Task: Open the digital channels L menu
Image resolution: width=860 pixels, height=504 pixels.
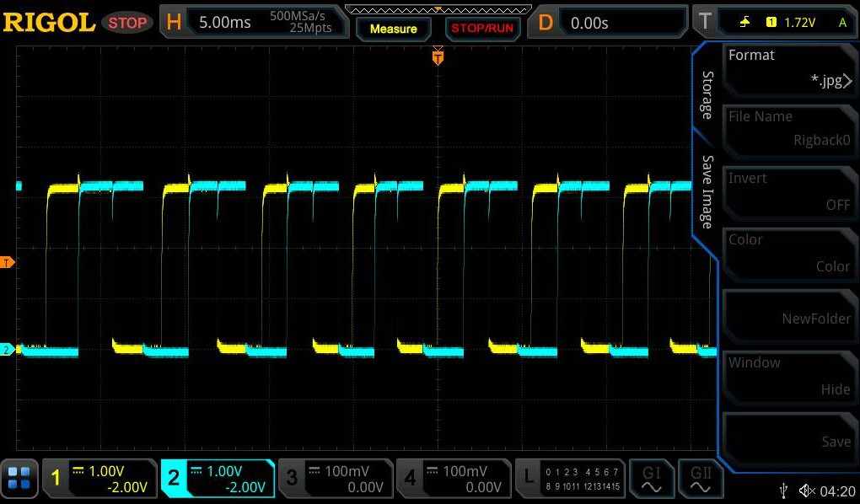Action: click(x=573, y=478)
